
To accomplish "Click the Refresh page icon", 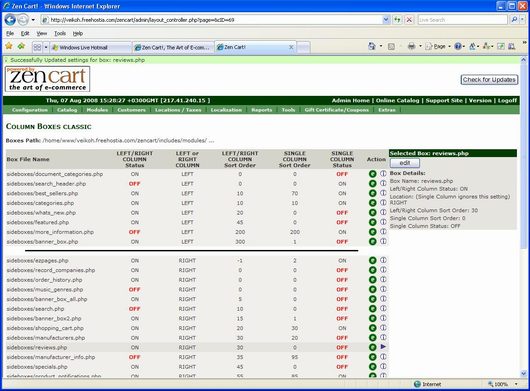I will [397, 20].
